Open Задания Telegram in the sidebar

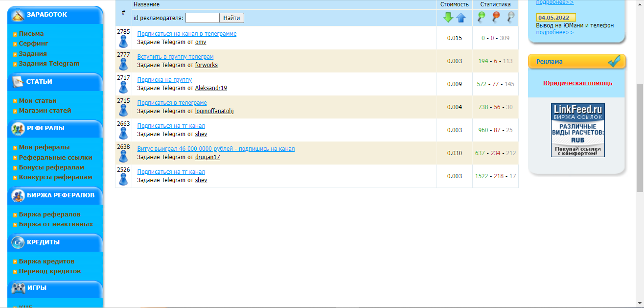click(49, 64)
